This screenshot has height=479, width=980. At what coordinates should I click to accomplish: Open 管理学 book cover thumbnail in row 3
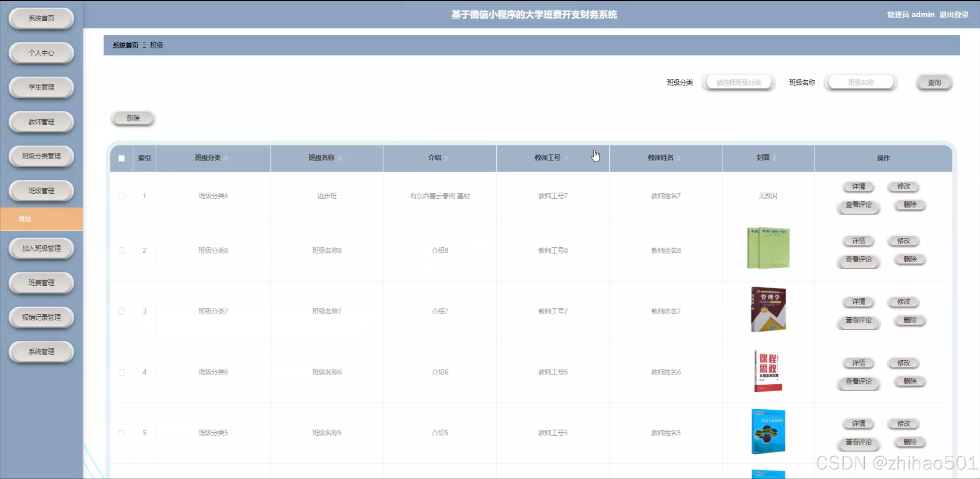[x=768, y=309]
